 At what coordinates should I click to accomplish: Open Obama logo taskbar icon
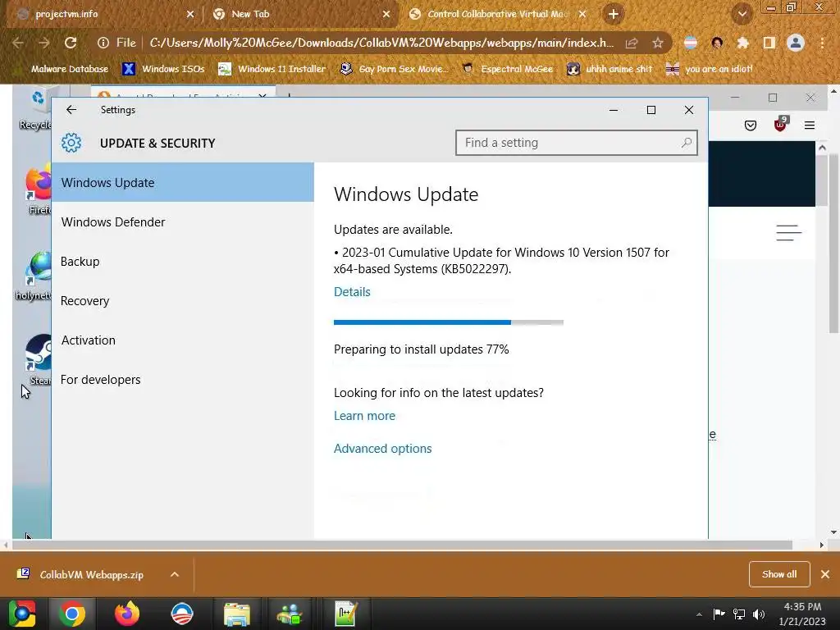coord(182,614)
